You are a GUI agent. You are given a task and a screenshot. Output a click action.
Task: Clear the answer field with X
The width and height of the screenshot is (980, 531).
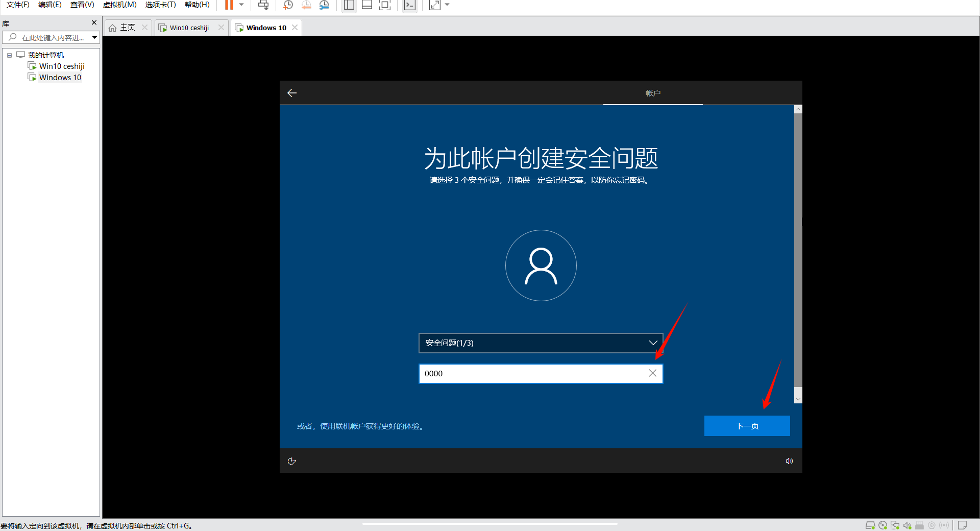tap(652, 373)
